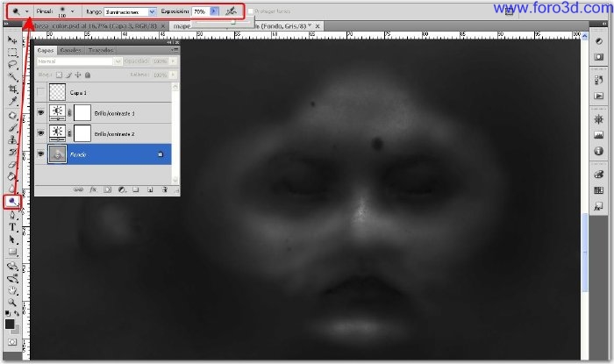Viewport: 614px width, 364px height.
Task: Show the Capa 1 layer
Action: click(x=40, y=92)
